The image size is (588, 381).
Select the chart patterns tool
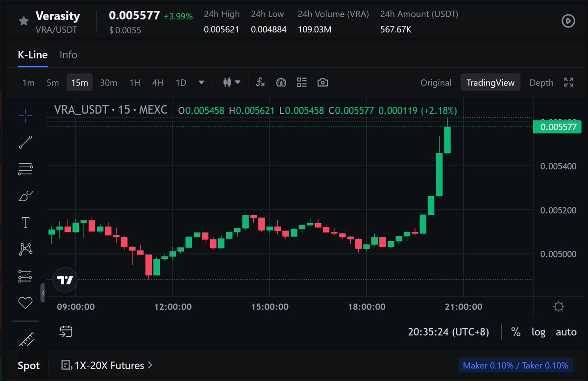click(25, 249)
